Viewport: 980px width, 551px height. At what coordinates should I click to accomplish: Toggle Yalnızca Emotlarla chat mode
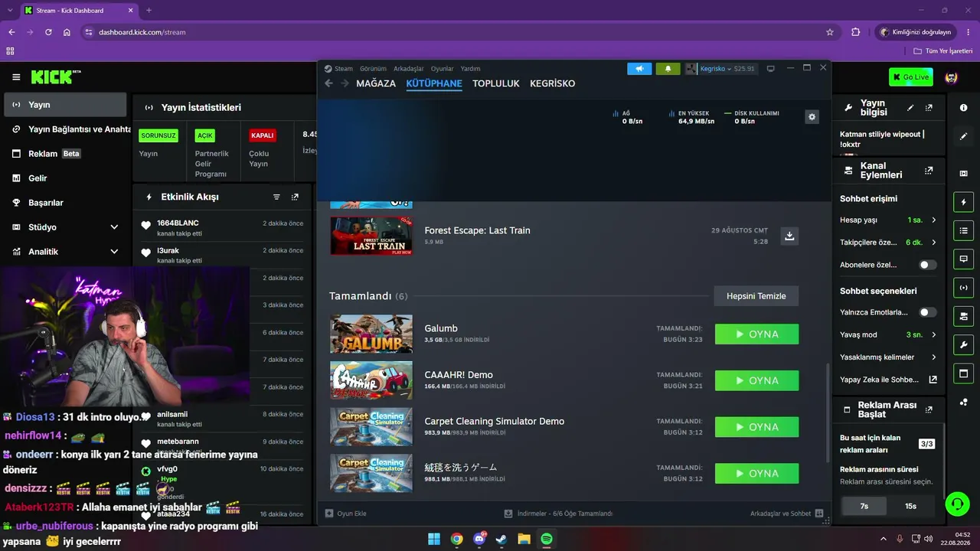tap(928, 312)
